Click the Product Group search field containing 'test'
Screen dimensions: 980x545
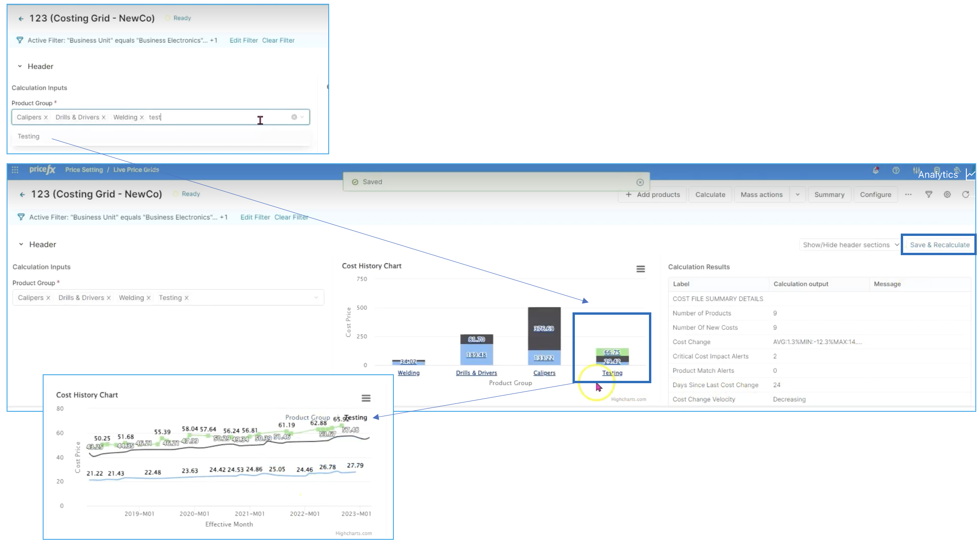160,117
